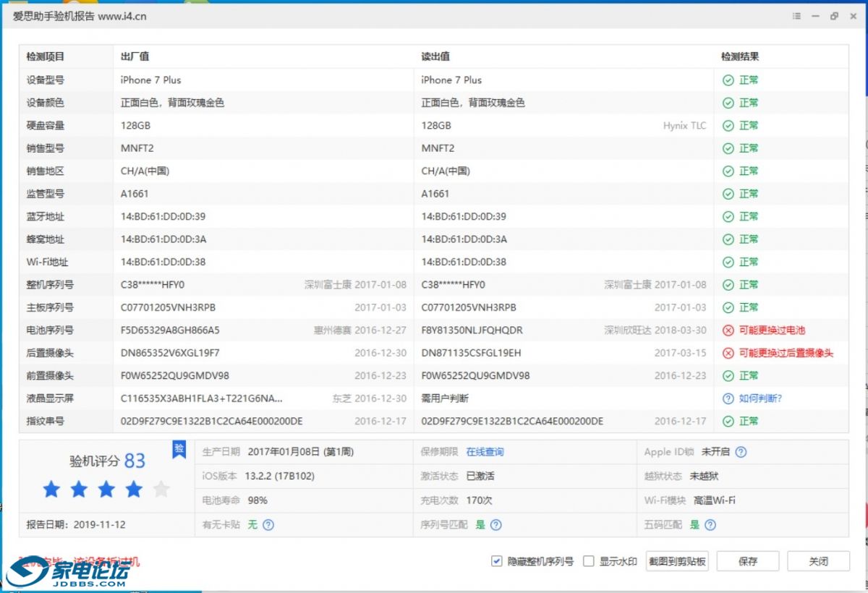Click factory Bluetooth address 14:BD:61:DD:0D:39
The image size is (868, 593).
click(x=163, y=216)
